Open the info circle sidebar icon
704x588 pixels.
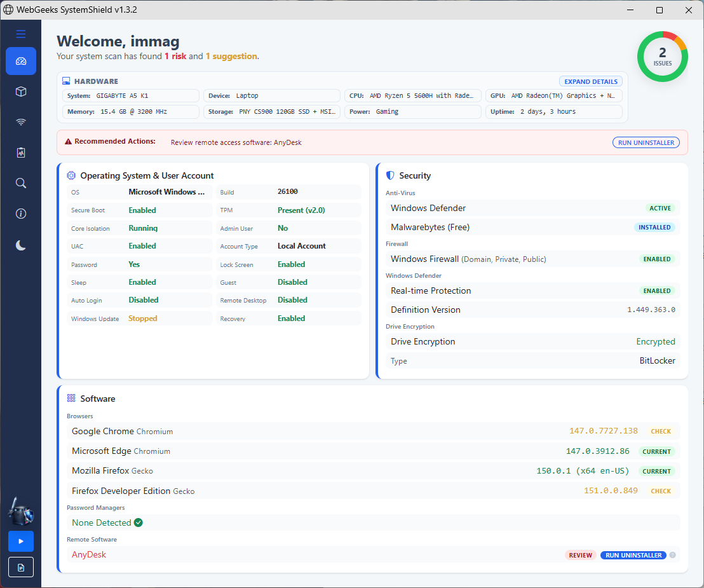pos(21,214)
